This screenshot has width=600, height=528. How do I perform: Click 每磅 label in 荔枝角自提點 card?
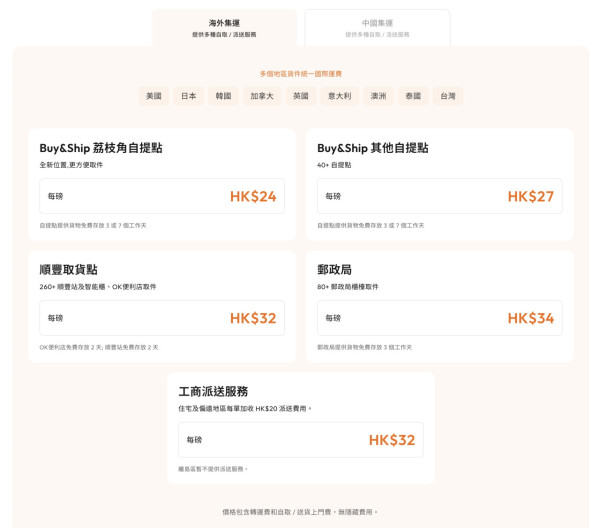(55, 196)
